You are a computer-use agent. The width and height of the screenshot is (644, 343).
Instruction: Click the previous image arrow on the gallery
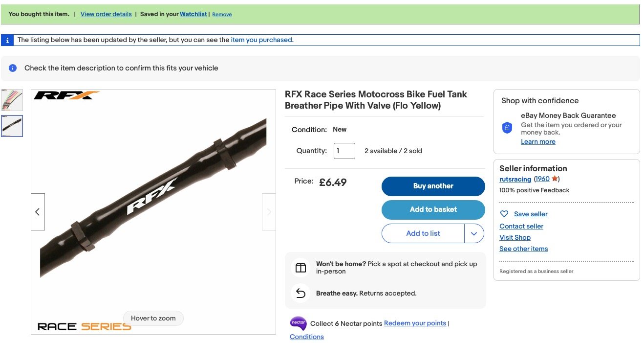click(x=38, y=212)
